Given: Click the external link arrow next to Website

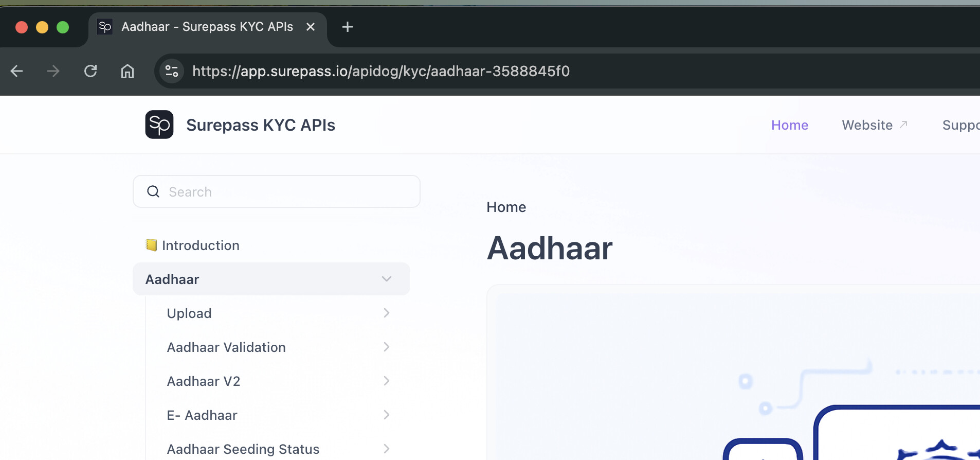Looking at the screenshot, I should coord(903,125).
